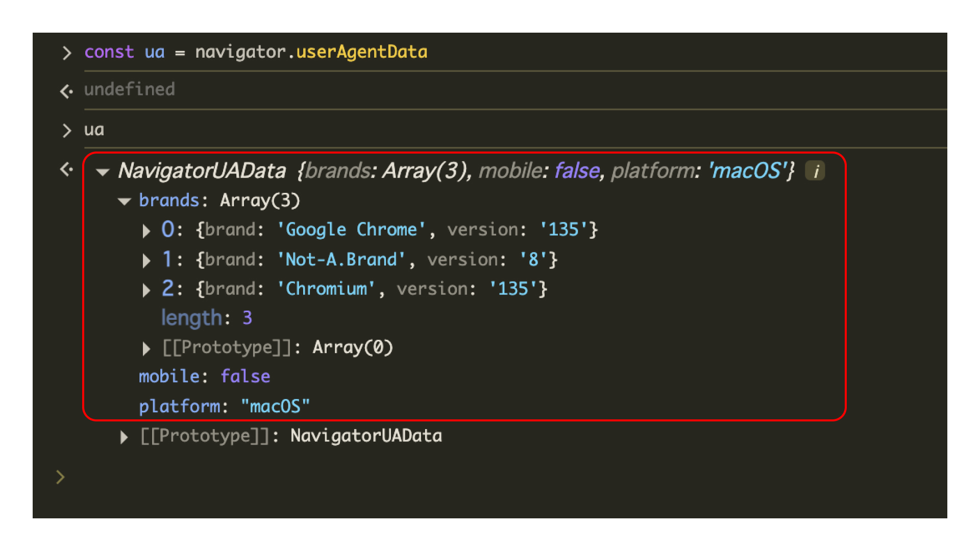The image size is (980, 551).
Task: Click the 'undefined' output line
Action: tap(129, 89)
